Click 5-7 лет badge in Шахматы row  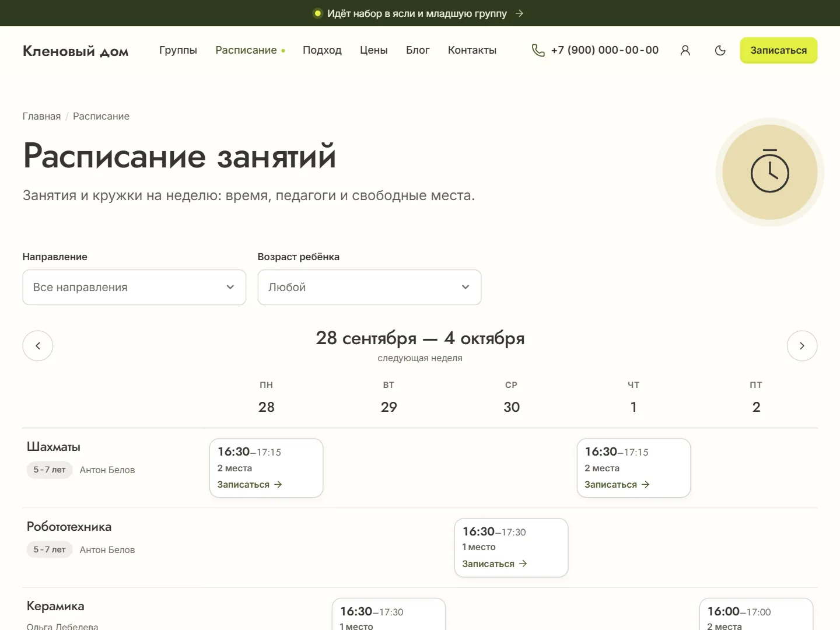(x=50, y=470)
